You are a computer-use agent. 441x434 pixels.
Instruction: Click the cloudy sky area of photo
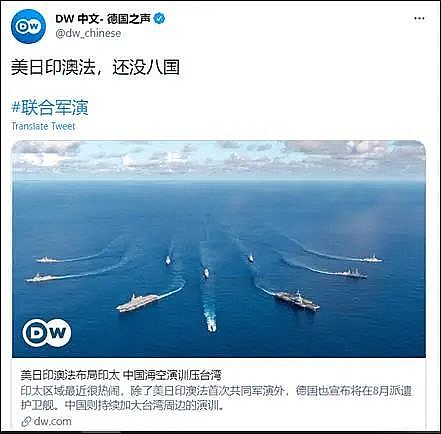[219, 157]
